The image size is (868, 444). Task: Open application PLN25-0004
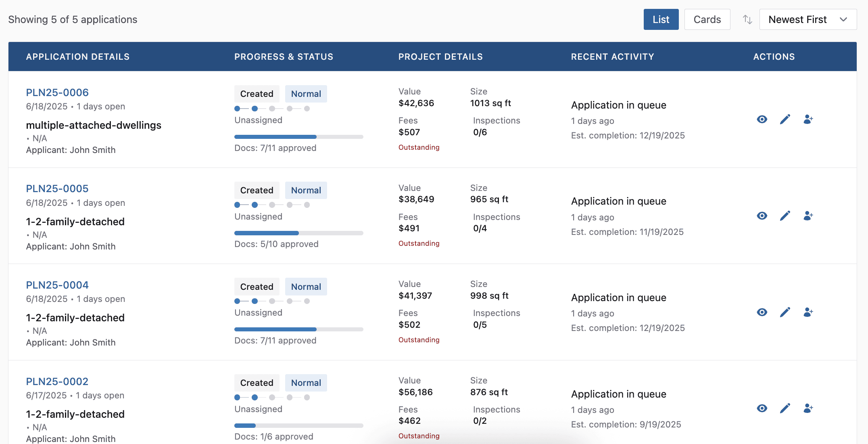(57, 285)
